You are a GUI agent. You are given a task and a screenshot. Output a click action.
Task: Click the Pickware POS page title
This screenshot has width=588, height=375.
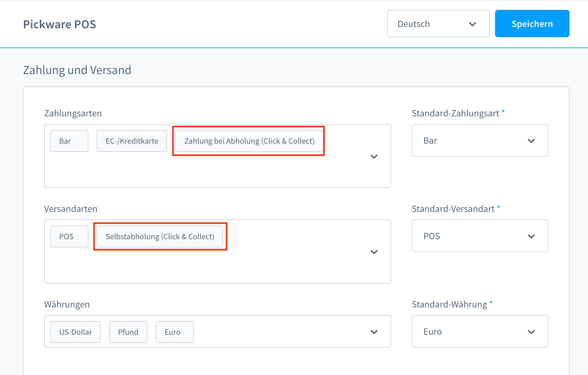(59, 24)
